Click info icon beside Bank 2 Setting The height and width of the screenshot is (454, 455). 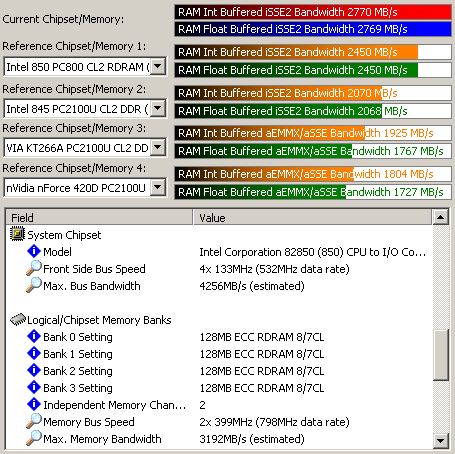(34, 370)
